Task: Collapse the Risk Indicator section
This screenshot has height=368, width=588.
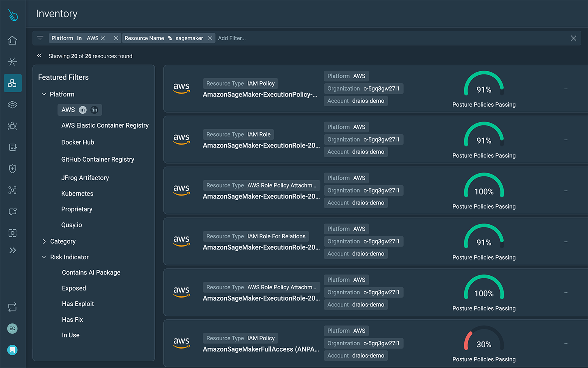Action: click(44, 257)
